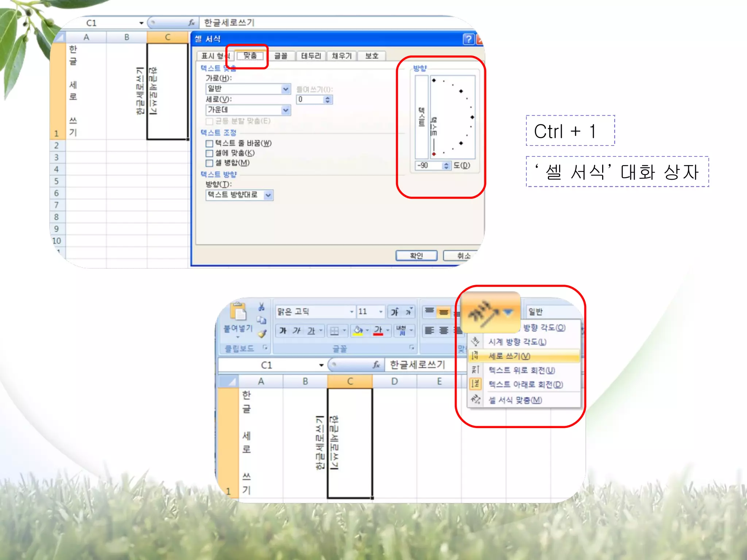Image resolution: width=747 pixels, height=560 pixels.
Task: Check the 텍스트 줄 바꿈 checkbox
Action: point(209,144)
